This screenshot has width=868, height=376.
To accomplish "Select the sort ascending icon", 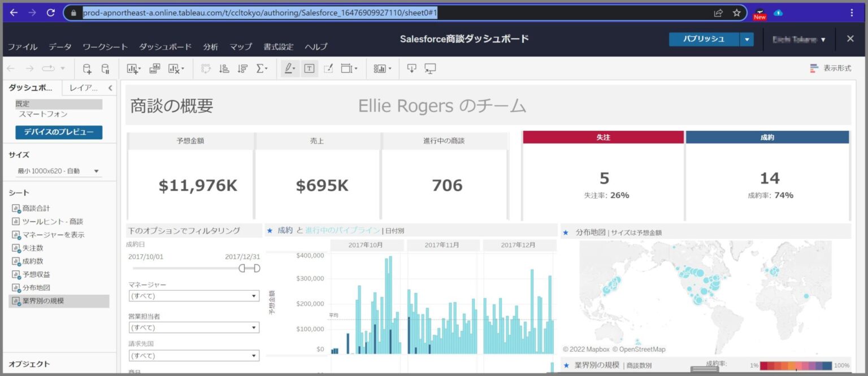I will click(x=224, y=68).
